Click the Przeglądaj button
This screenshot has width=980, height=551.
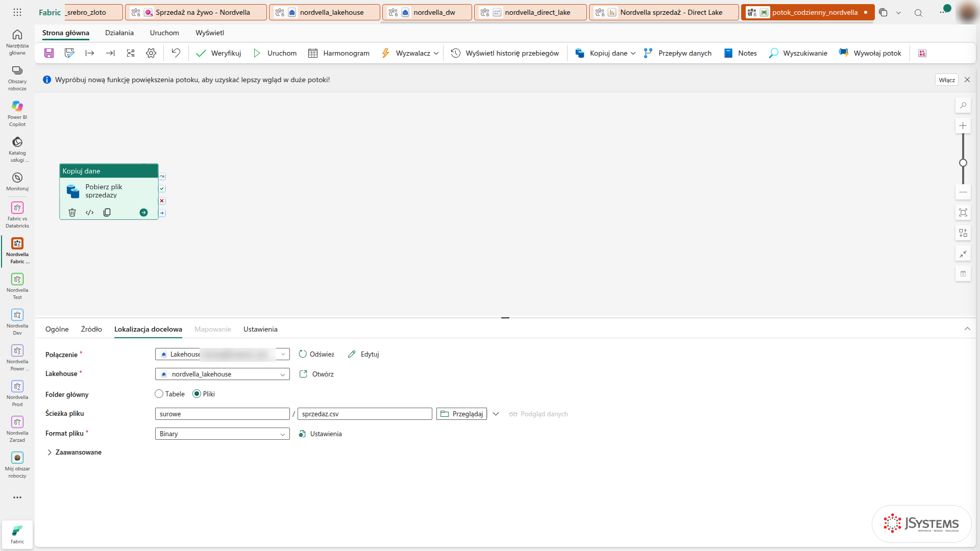coord(461,414)
